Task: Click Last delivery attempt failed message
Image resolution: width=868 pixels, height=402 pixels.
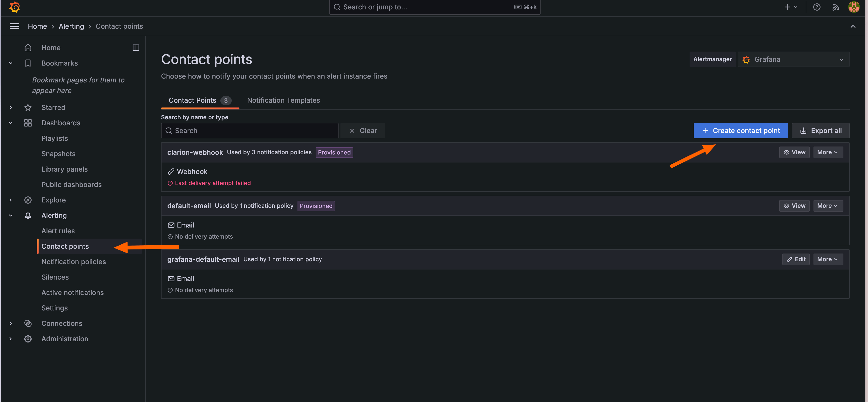Action: point(213,183)
